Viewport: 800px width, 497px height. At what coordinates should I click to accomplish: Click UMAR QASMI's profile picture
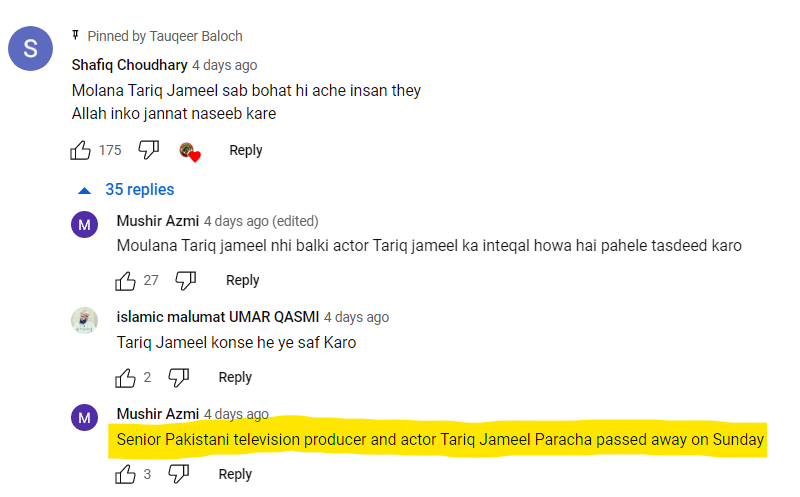tap(84, 320)
